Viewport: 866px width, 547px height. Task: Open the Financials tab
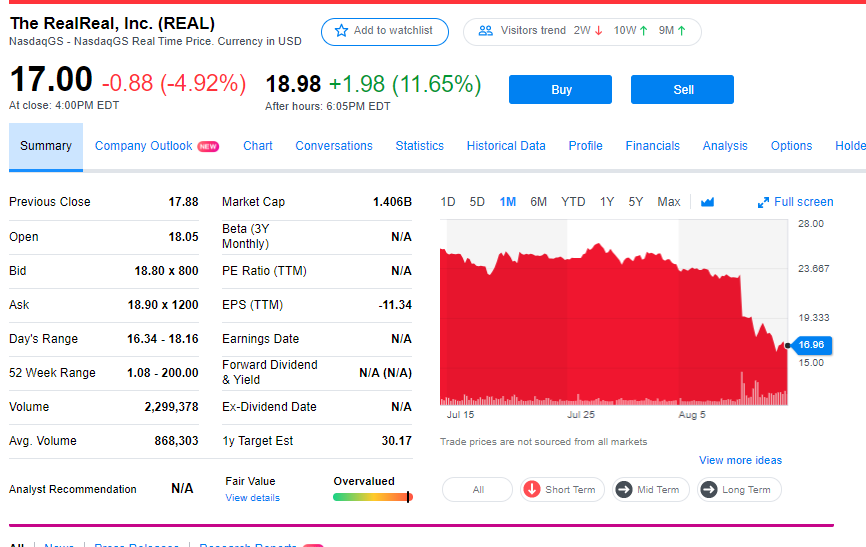[x=652, y=146]
